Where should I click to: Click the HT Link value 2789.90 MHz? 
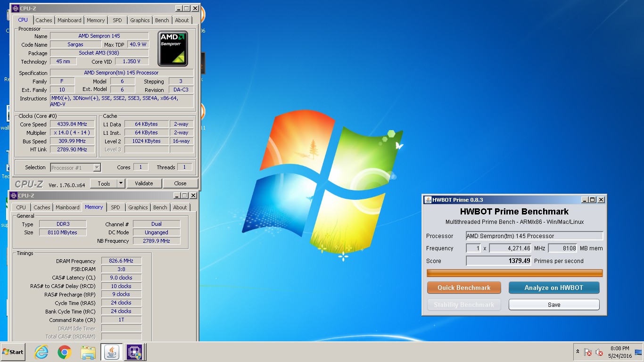pos(72,149)
